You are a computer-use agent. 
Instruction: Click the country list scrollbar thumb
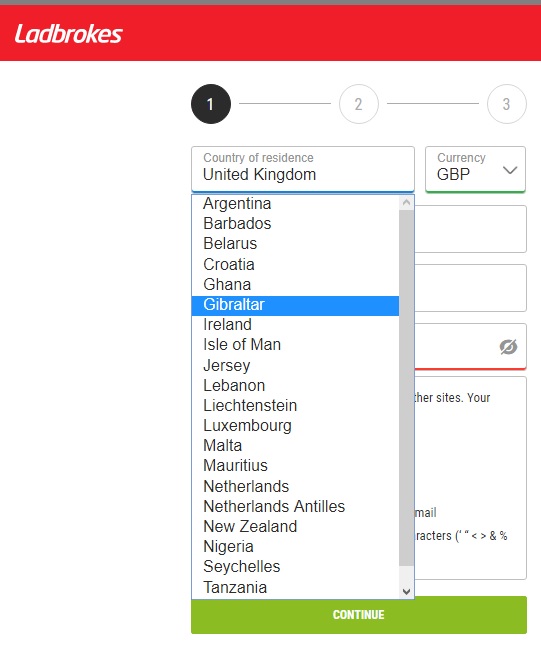(406, 388)
